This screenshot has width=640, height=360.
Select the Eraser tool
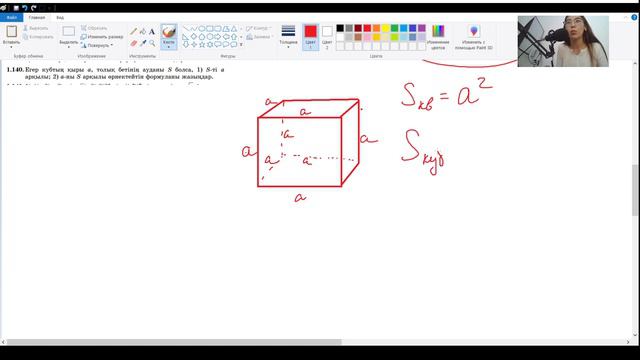click(133, 43)
